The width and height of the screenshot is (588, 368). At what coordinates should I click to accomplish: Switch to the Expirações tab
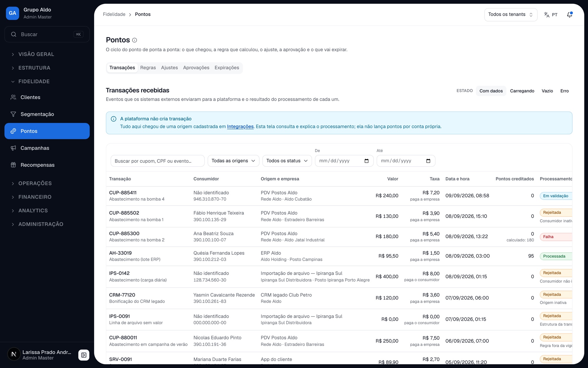pyautogui.click(x=227, y=68)
